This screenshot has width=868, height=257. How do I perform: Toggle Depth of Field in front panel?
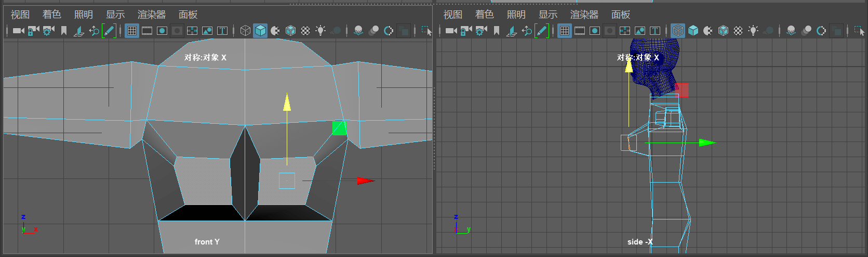tap(404, 31)
